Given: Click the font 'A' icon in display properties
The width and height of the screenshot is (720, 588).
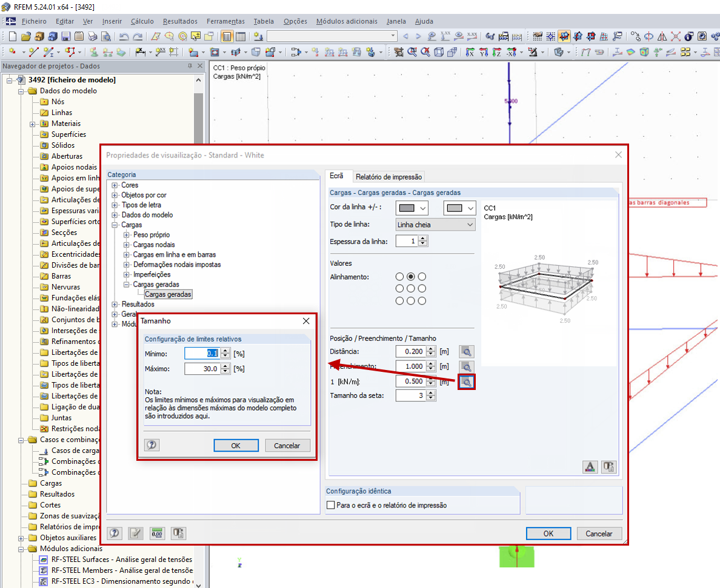Looking at the screenshot, I should coord(590,467).
